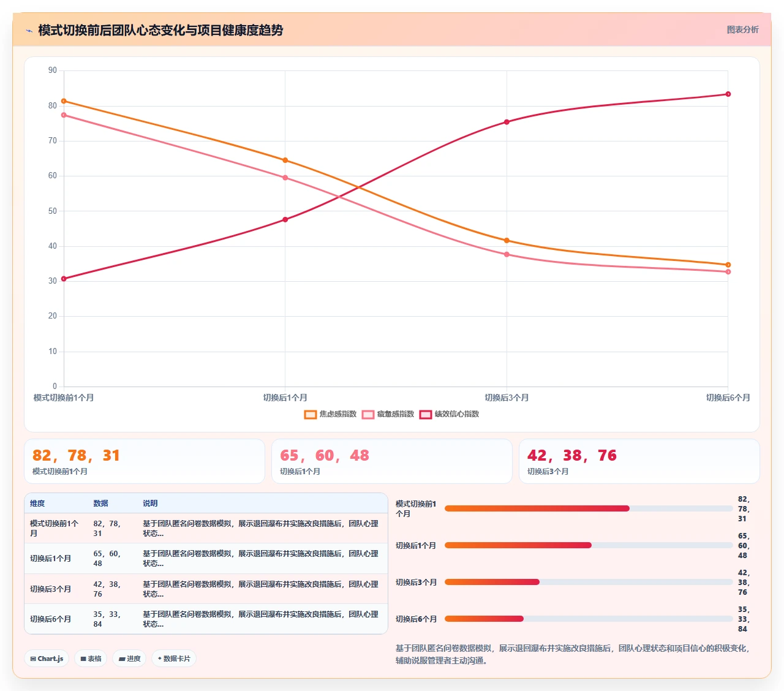The height and width of the screenshot is (691, 784).
Task: Click the 切换后1个月 x-axis label
Action: [285, 398]
